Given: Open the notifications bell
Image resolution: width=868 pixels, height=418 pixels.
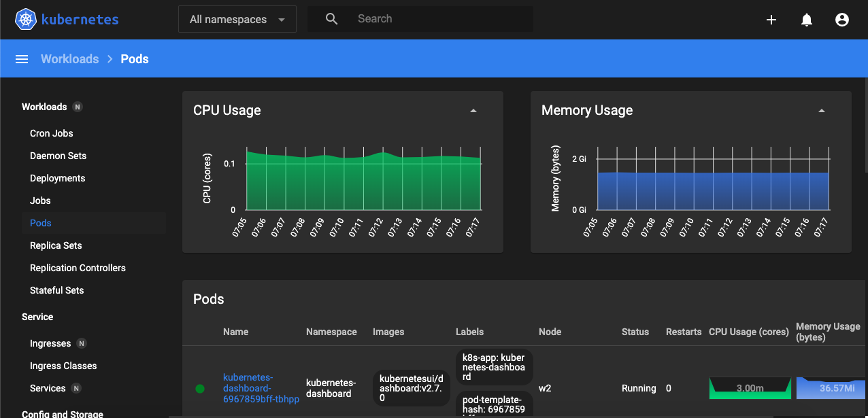Looking at the screenshot, I should pos(807,20).
